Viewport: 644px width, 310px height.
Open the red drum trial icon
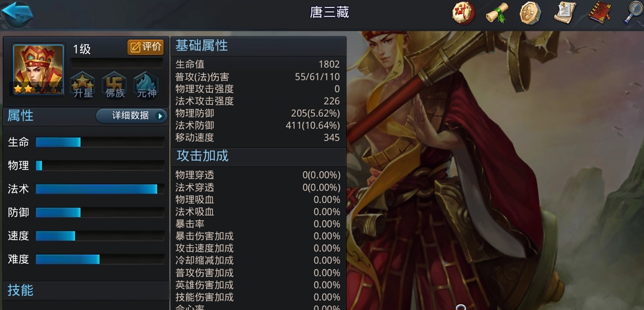[463, 13]
